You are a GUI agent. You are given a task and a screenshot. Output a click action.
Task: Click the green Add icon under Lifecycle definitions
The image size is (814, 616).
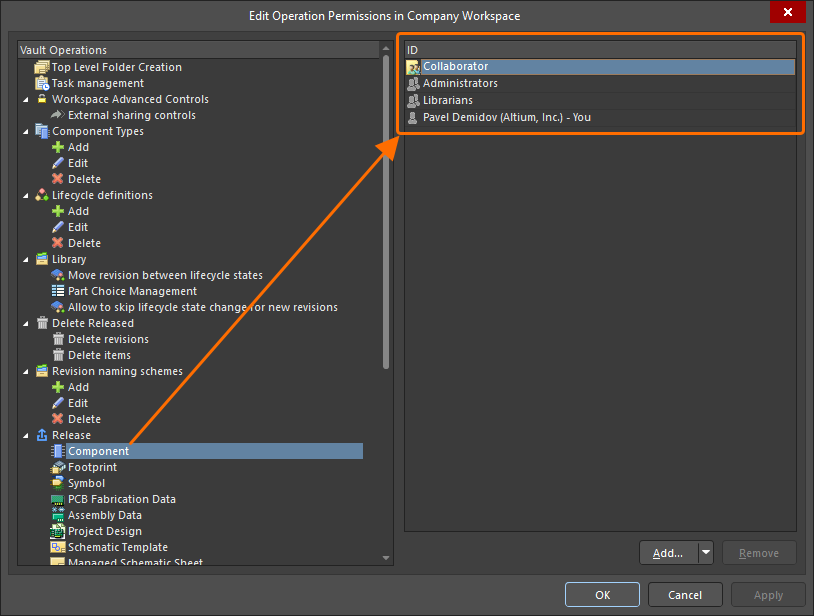click(x=58, y=211)
